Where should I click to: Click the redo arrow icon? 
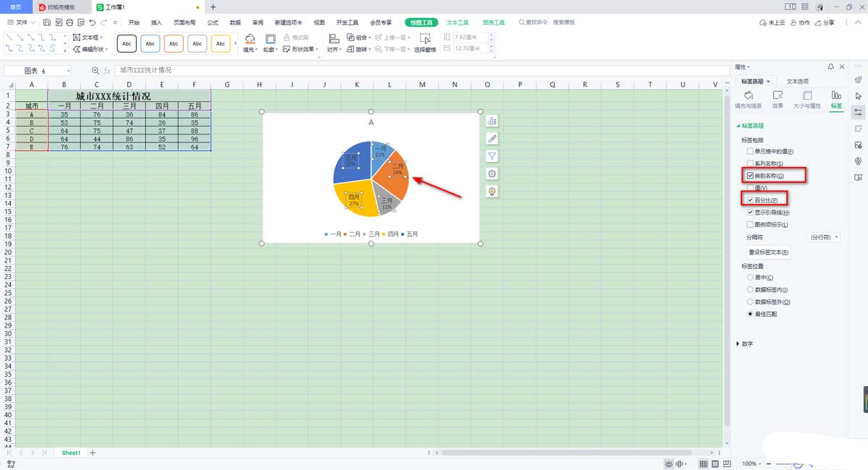(x=103, y=22)
